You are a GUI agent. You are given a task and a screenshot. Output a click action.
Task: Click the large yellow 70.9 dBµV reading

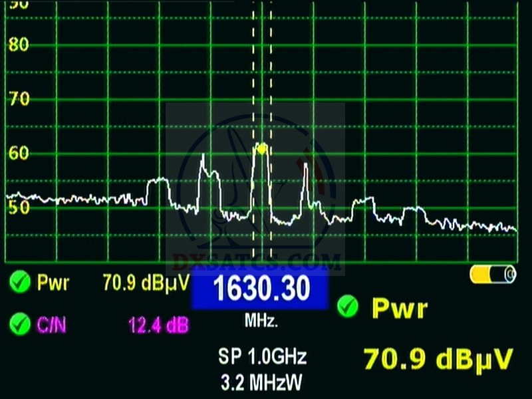(x=438, y=358)
